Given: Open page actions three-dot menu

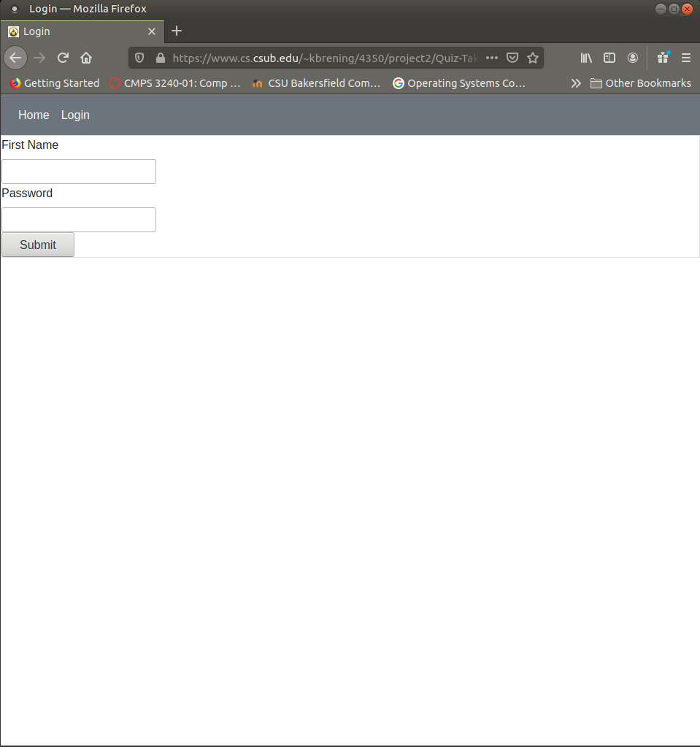Looking at the screenshot, I should pos(492,58).
